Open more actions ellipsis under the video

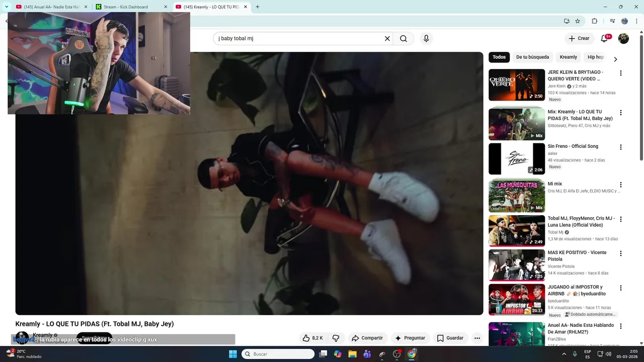pyautogui.click(x=477, y=338)
